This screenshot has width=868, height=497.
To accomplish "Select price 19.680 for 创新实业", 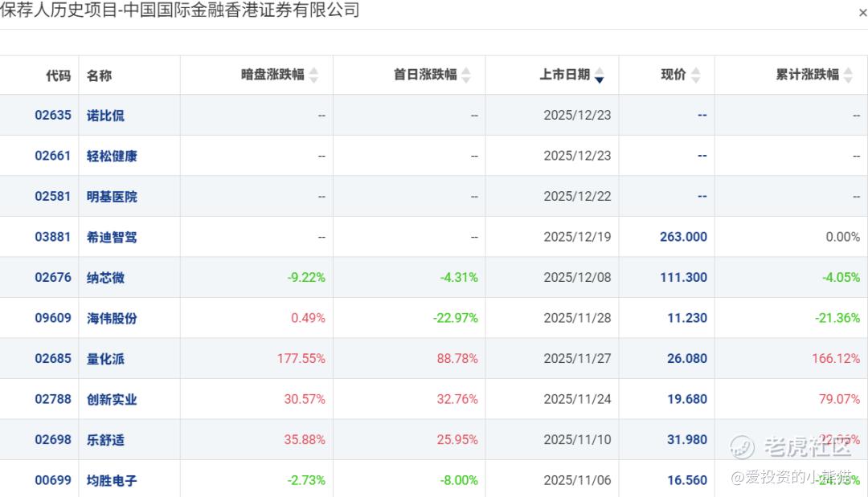I will pos(687,399).
